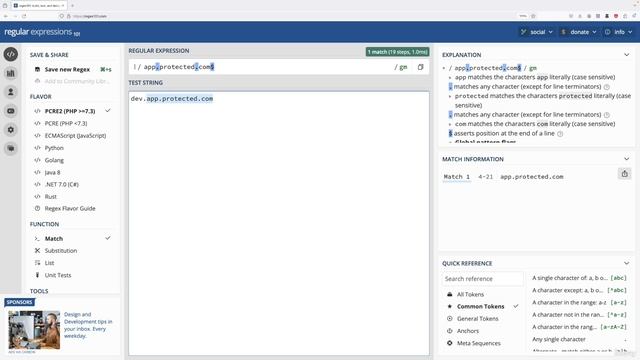Collapse the Explanation panel

click(x=627, y=55)
